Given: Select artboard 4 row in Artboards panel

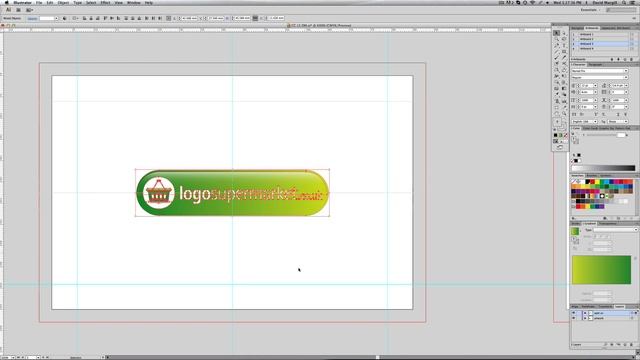Looking at the screenshot, I should pos(602,49).
